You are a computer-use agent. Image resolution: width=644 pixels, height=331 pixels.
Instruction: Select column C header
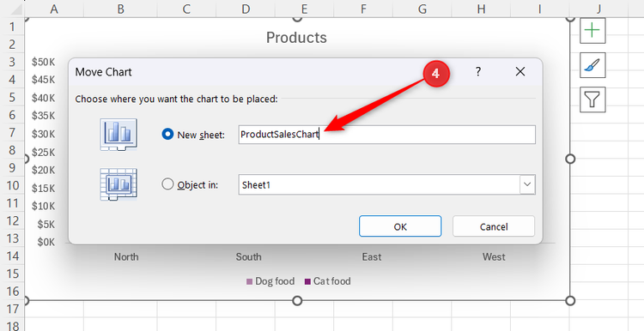(186, 9)
